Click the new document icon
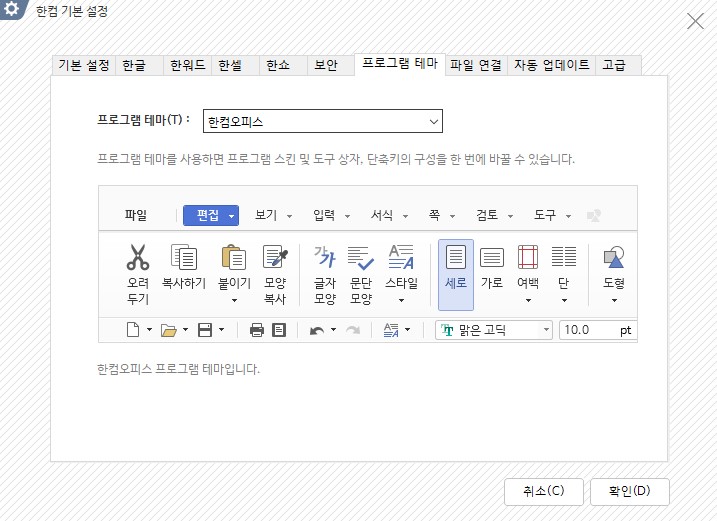The width and height of the screenshot is (717, 521). coord(133,329)
